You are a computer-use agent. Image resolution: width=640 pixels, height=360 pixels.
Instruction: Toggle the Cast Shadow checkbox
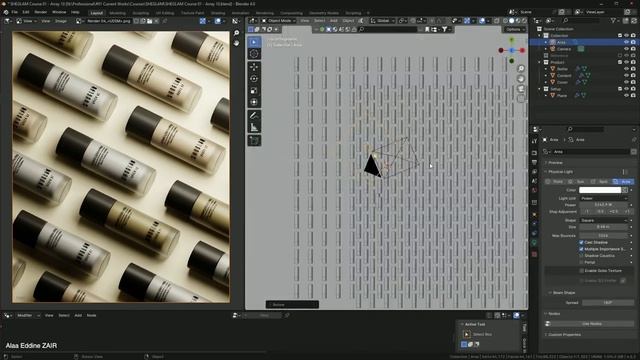point(581,242)
